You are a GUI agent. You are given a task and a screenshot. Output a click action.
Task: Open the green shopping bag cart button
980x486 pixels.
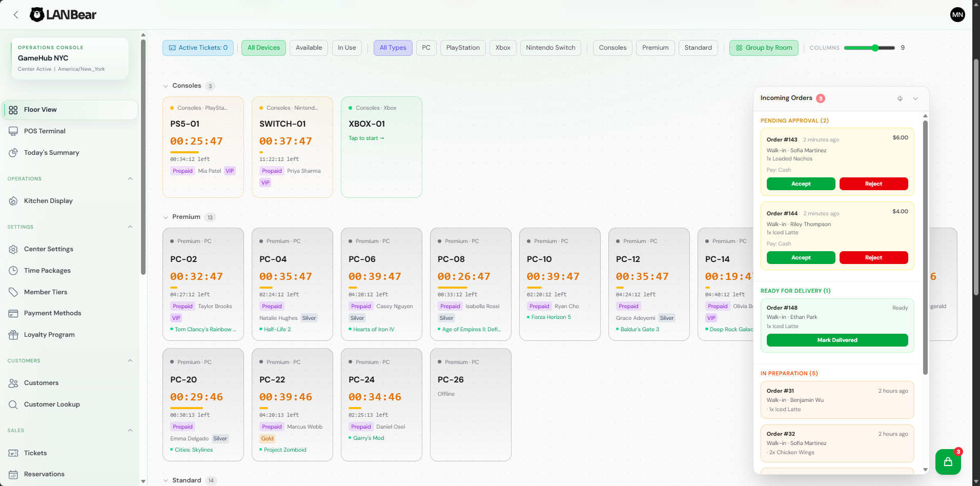coord(948,462)
